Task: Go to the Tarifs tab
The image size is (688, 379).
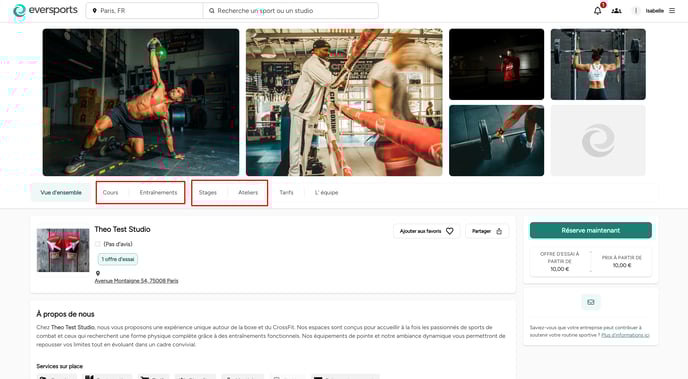Action: [286, 193]
